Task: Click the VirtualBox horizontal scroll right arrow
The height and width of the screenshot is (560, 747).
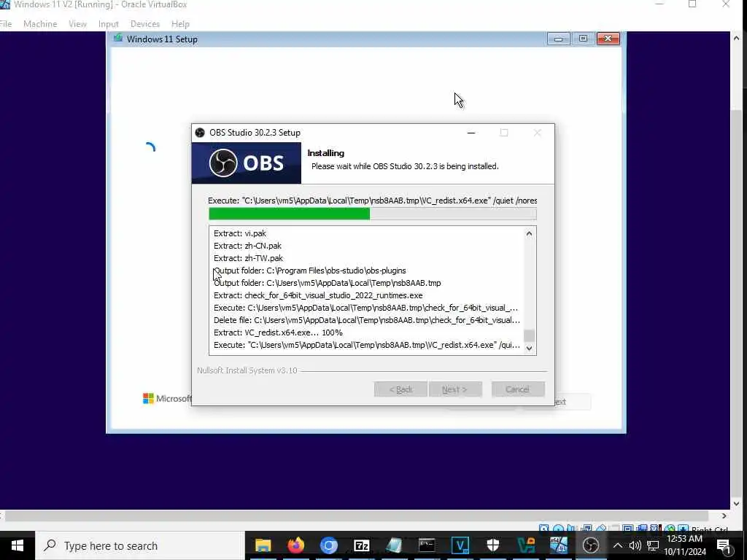Action: click(724, 516)
